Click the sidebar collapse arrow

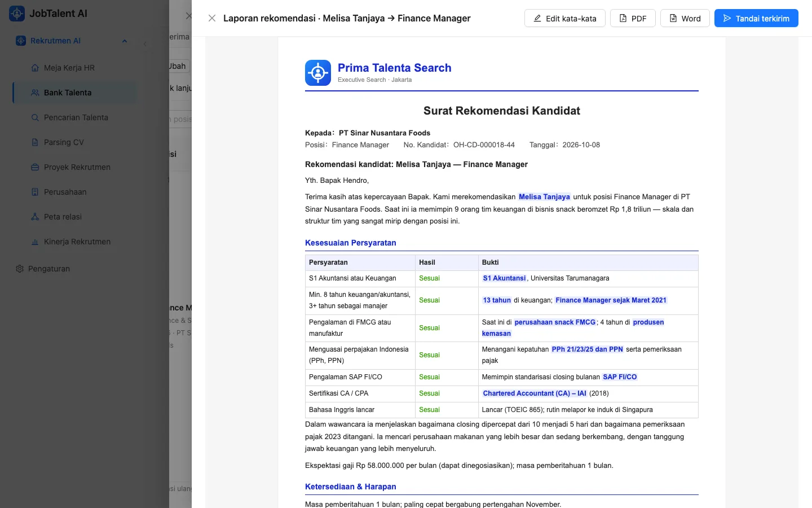tap(145, 44)
